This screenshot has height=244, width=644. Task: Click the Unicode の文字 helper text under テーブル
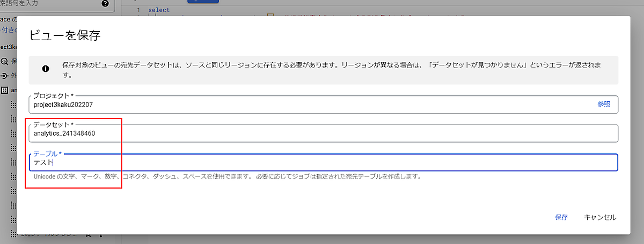[x=227, y=176]
